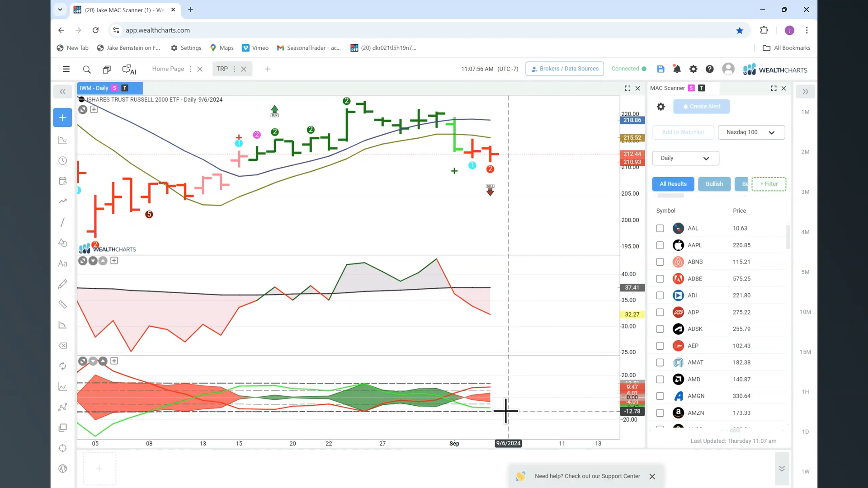Open Home Page tab options menu
This screenshot has height=488, width=868.
coord(190,69)
